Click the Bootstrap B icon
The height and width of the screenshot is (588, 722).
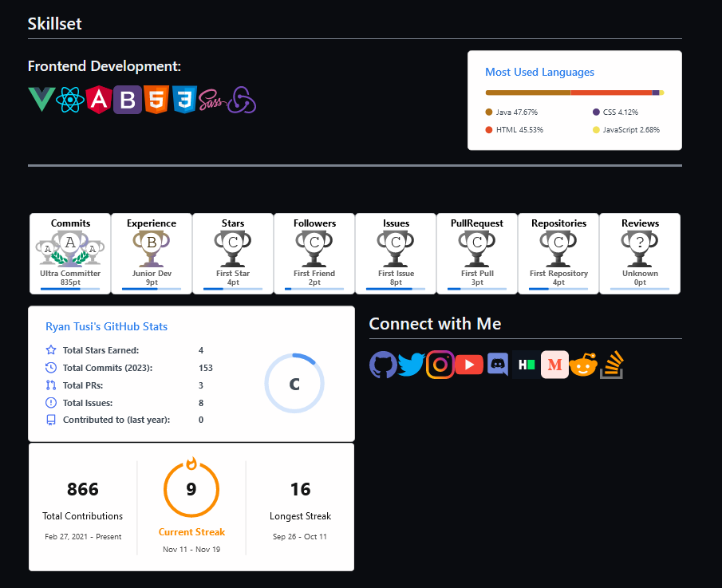tap(128, 100)
